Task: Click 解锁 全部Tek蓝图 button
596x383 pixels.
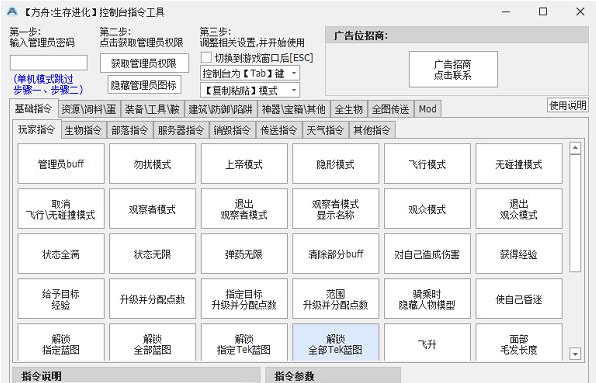Action: tap(336, 342)
